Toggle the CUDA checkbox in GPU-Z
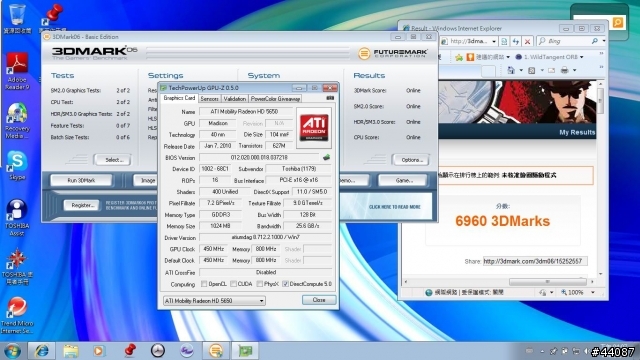Screen dimensions: 640x360 point(233,284)
